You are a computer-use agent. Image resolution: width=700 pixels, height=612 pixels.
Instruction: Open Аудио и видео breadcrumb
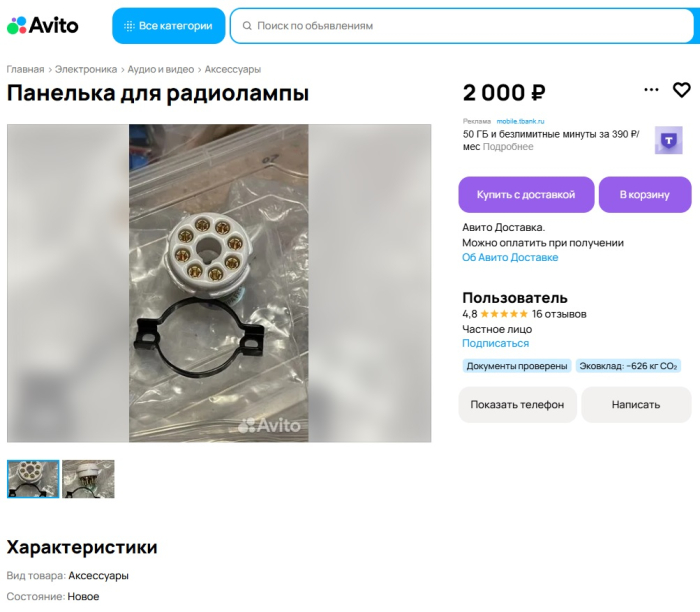[161, 70]
